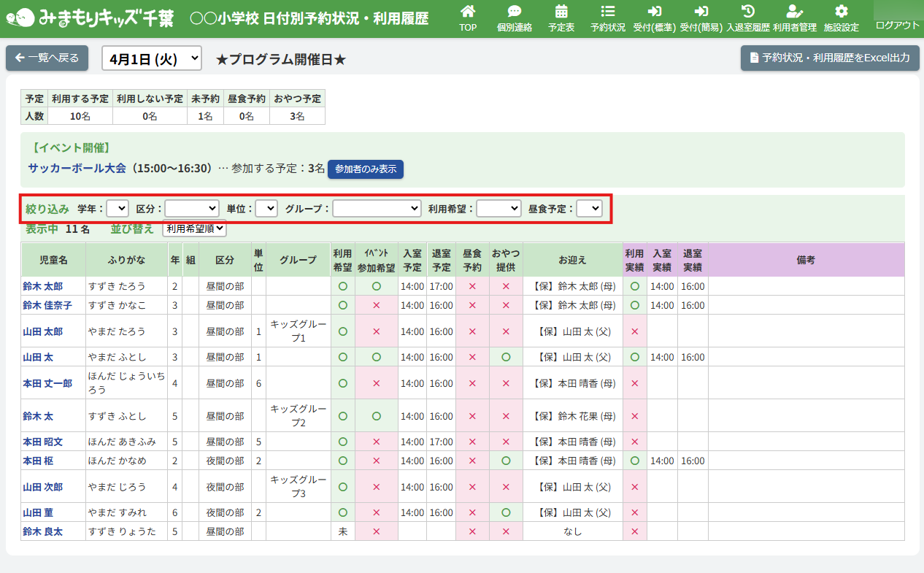Click the 参加者のみ表示 button
Screen dimensions: 924x573
(x=365, y=169)
